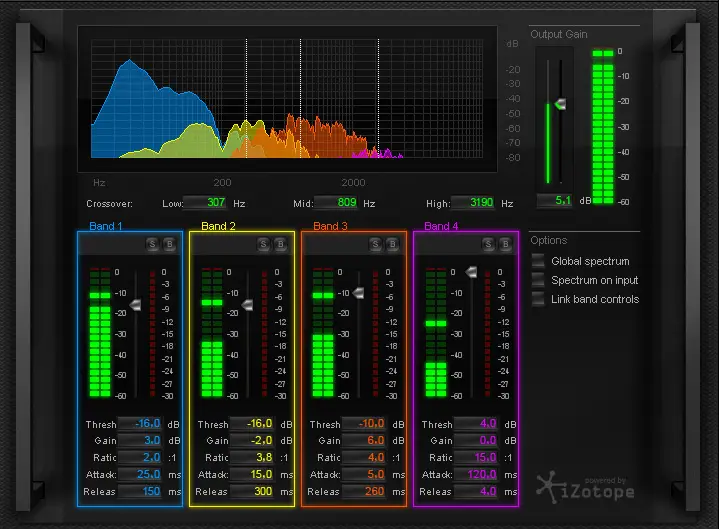This screenshot has height=529, width=719.
Task: Bypass Band 3 with the B button
Action: coord(393,244)
